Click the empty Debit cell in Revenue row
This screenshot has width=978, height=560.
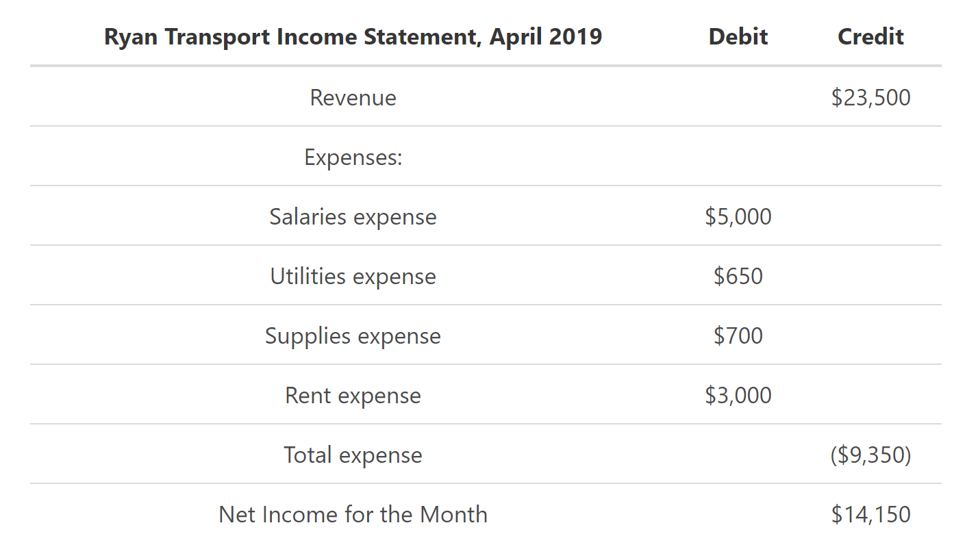click(x=738, y=98)
